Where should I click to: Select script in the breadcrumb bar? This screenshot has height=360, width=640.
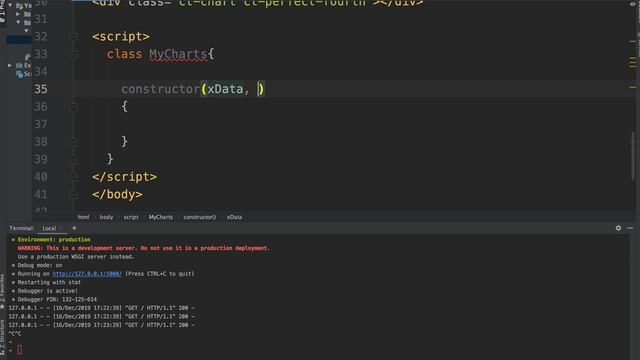pos(131,217)
